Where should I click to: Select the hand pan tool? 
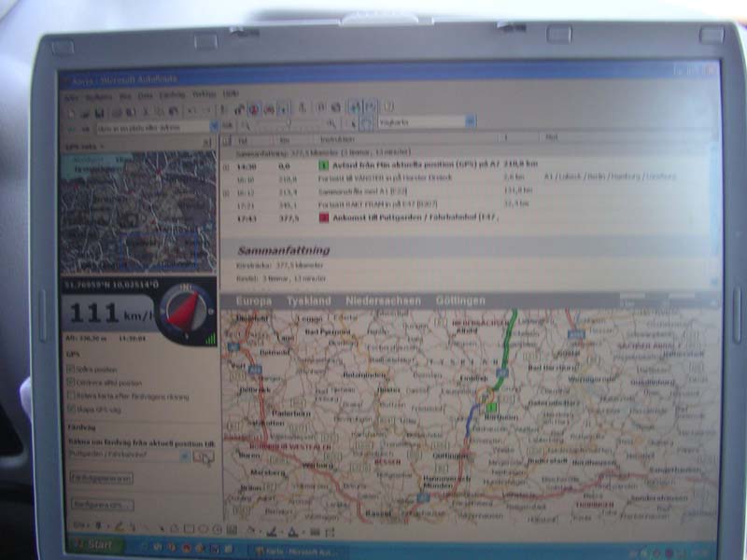tap(366, 123)
